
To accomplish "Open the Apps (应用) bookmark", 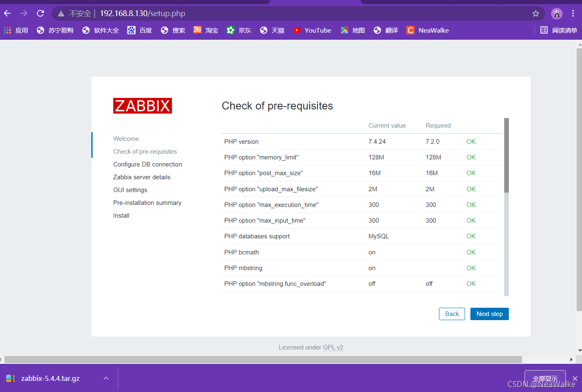I will (16, 30).
